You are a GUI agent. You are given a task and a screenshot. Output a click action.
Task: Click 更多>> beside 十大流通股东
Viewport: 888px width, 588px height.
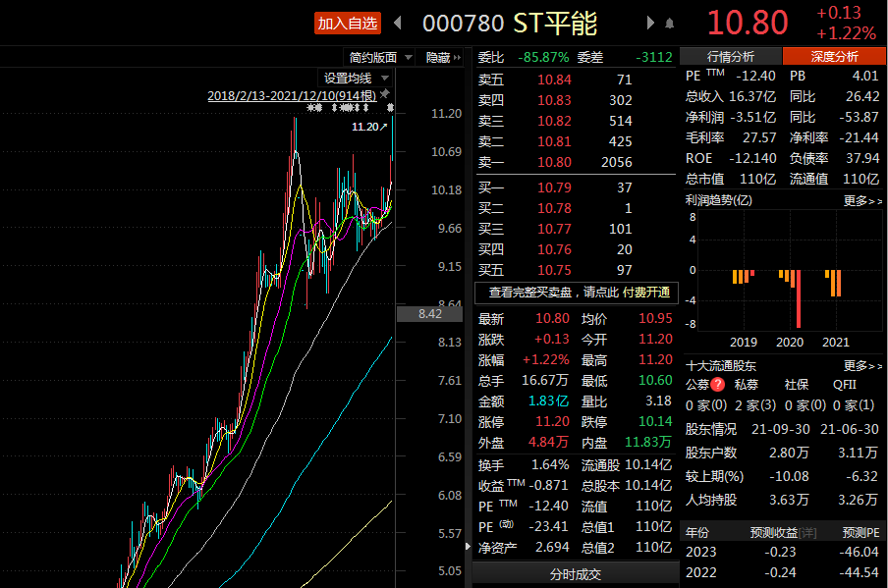pos(862,366)
